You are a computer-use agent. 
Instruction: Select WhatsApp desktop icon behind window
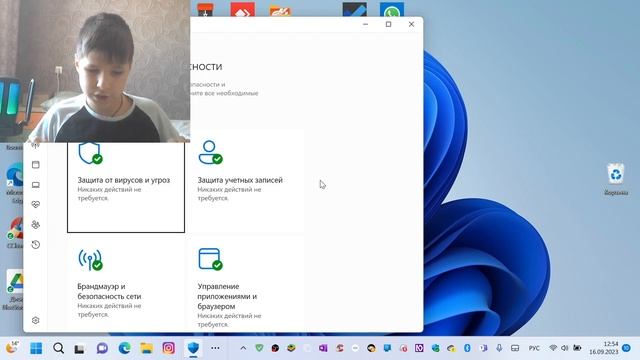pyautogui.click(x=391, y=9)
